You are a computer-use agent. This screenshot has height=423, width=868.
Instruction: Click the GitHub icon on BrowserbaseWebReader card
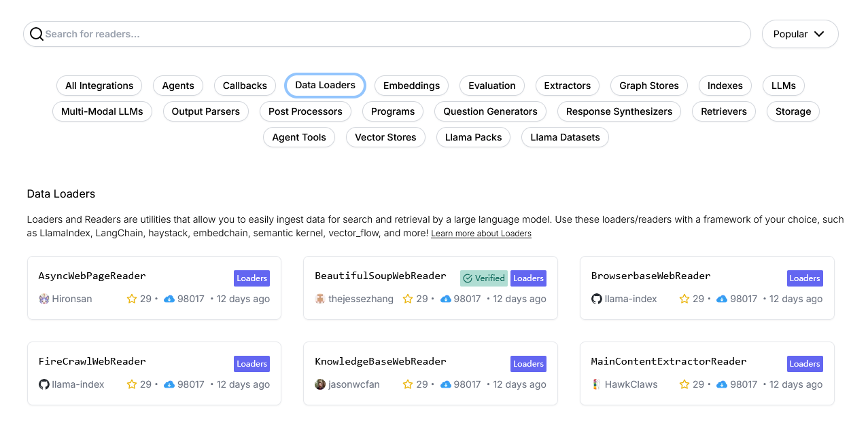pyautogui.click(x=597, y=299)
